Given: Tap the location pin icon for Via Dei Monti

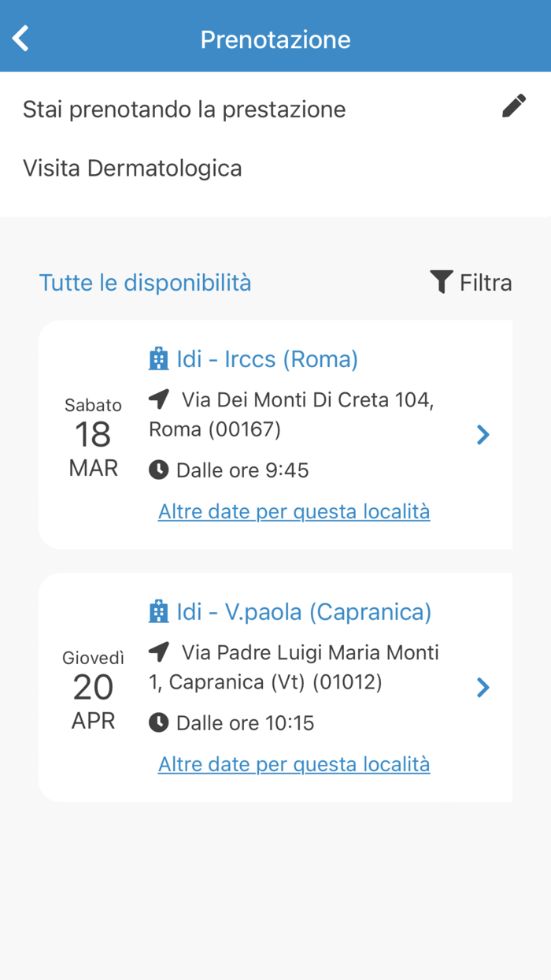Looking at the screenshot, I should 158,399.
